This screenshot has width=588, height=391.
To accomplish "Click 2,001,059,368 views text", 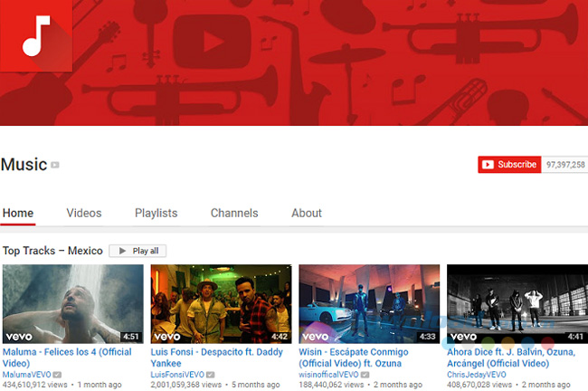I will click(186, 385).
